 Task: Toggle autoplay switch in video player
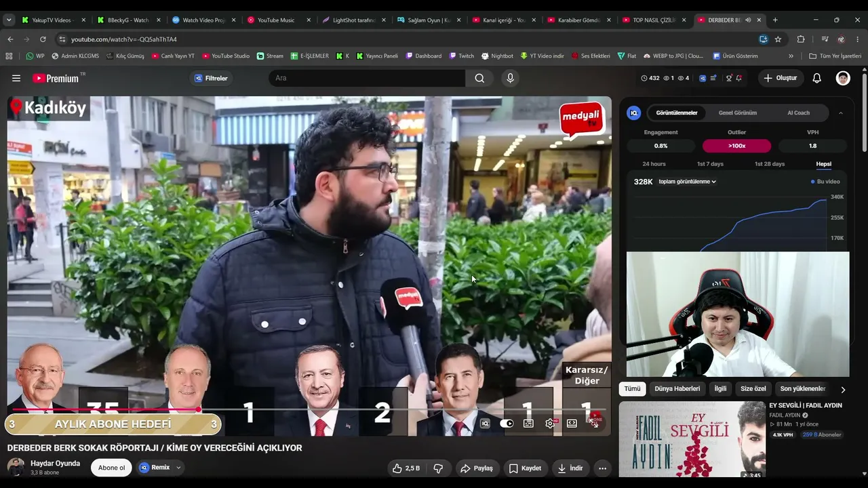click(x=507, y=423)
